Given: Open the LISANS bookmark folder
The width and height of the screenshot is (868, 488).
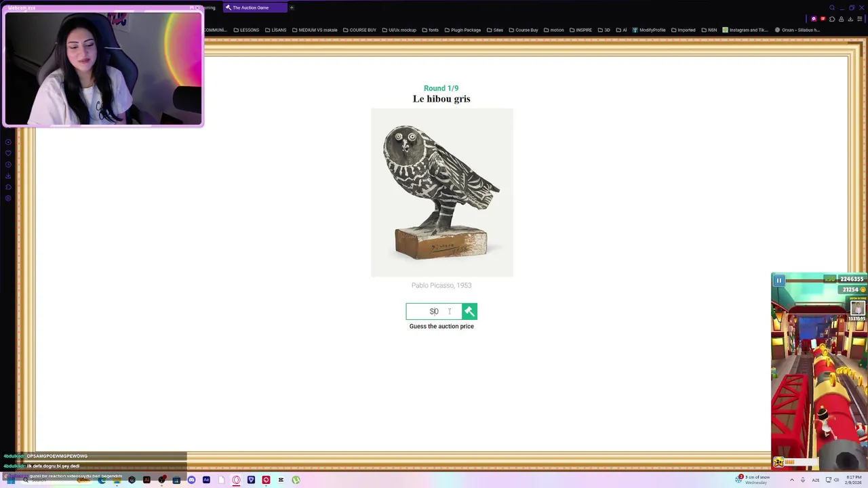Looking at the screenshot, I should pyautogui.click(x=275, y=30).
